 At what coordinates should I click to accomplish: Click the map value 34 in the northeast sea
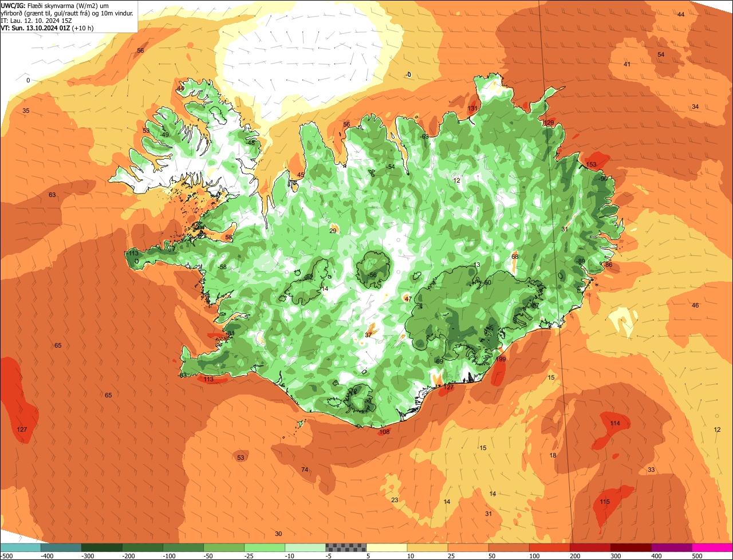click(695, 107)
